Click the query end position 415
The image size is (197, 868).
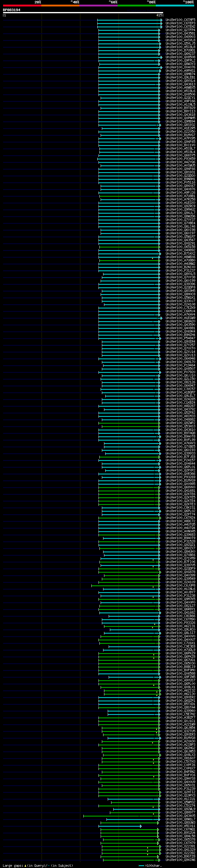point(159,15)
